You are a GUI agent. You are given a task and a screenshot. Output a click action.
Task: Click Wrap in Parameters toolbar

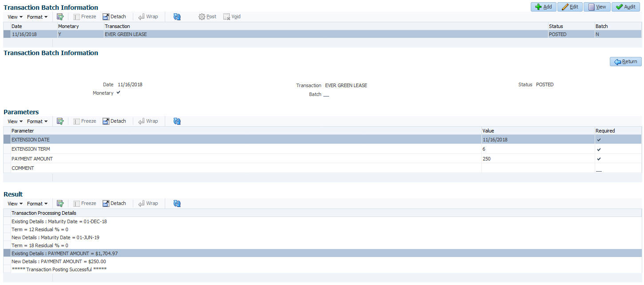tap(148, 121)
